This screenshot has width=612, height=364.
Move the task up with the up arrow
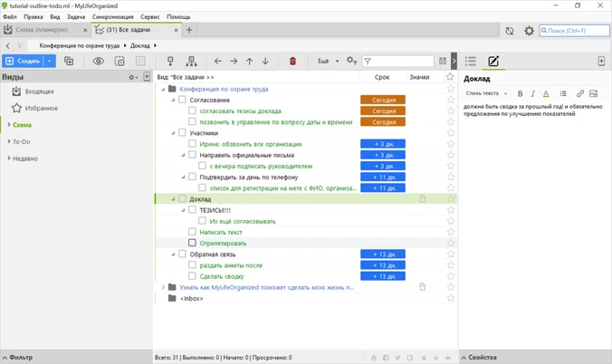(249, 61)
